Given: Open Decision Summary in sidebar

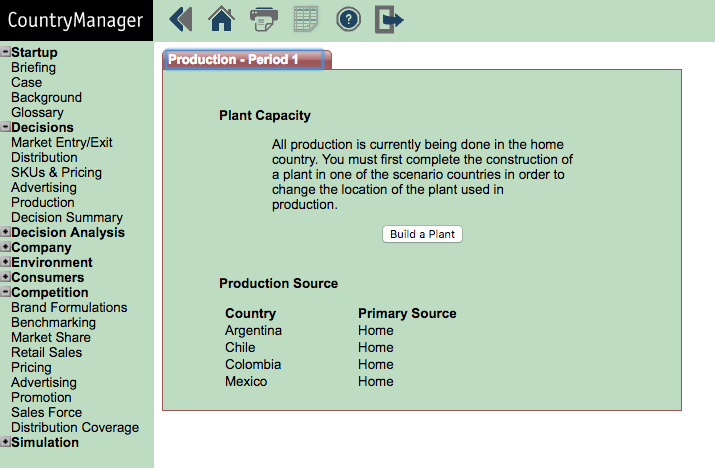Looking at the screenshot, I should click(67, 217).
